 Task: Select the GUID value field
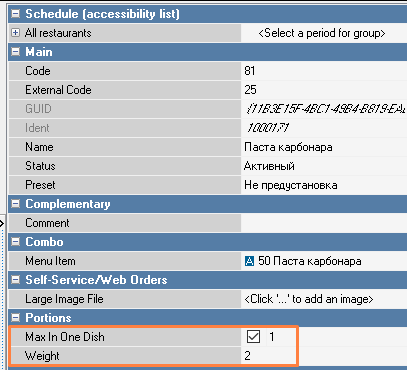point(324,109)
